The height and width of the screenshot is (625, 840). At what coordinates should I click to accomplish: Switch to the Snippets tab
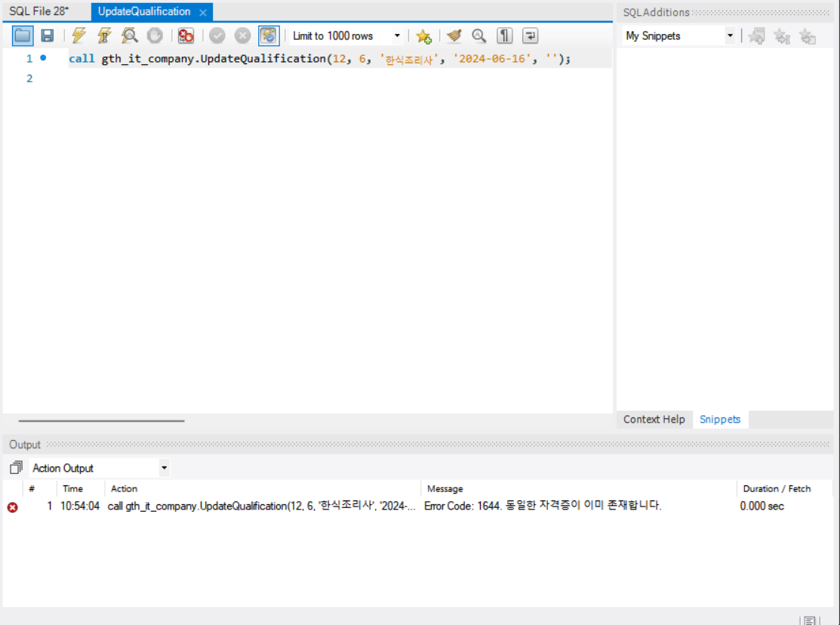pyautogui.click(x=719, y=419)
